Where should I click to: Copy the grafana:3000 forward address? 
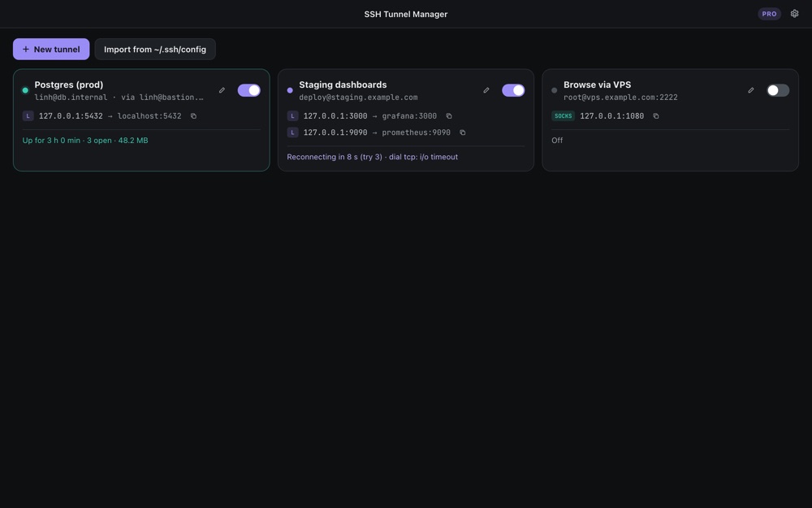coord(449,116)
